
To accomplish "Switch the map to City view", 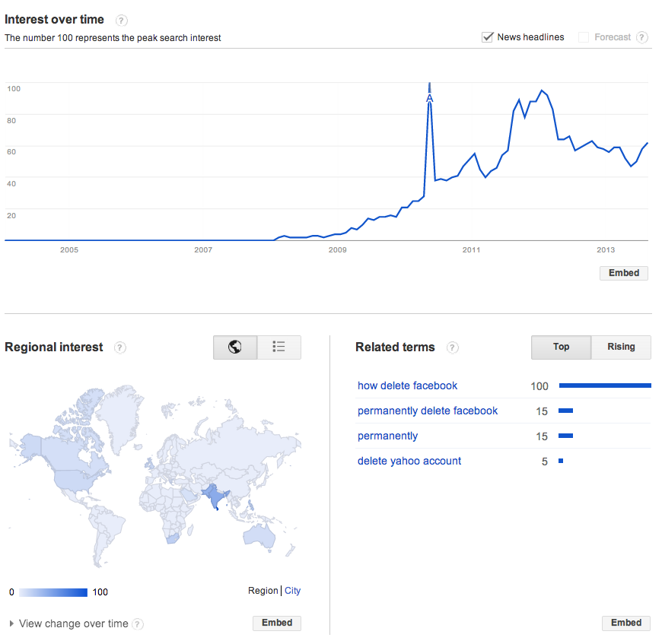I will coord(293,591).
